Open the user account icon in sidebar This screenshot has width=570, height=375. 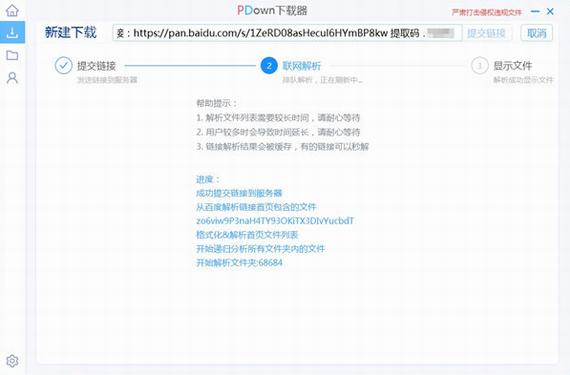[12, 78]
